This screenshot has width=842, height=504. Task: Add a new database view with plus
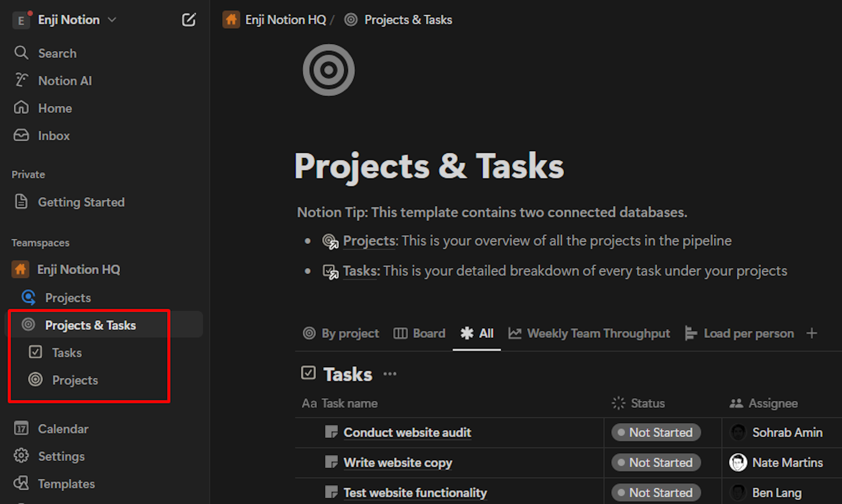[x=811, y=333]
